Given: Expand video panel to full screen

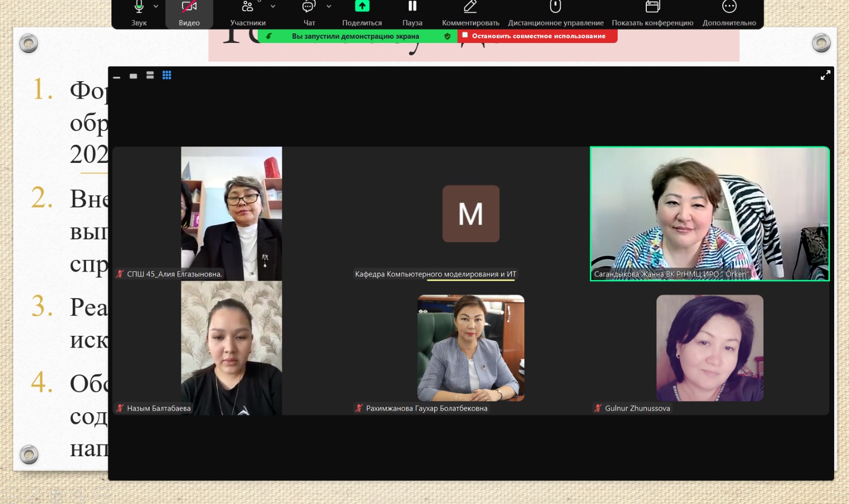Looking at the screenshot, I should click(x=825, y=75).
